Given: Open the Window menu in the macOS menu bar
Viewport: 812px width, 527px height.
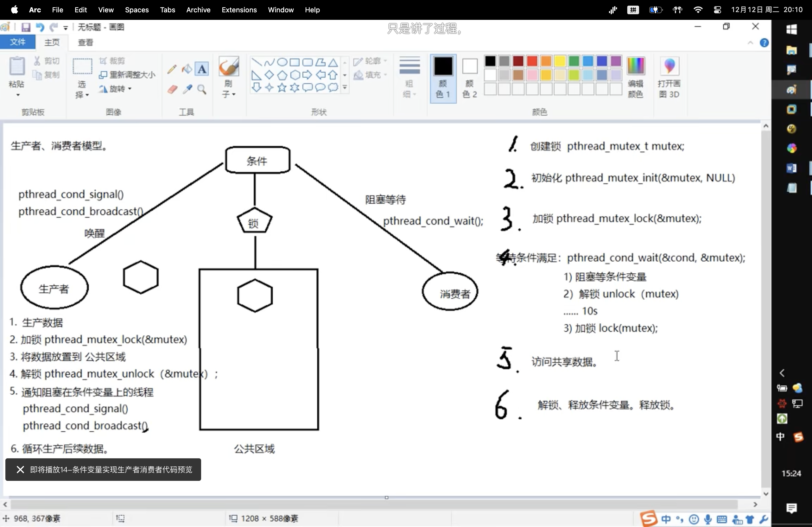Looking at the screenshot, I should (280, 10).
